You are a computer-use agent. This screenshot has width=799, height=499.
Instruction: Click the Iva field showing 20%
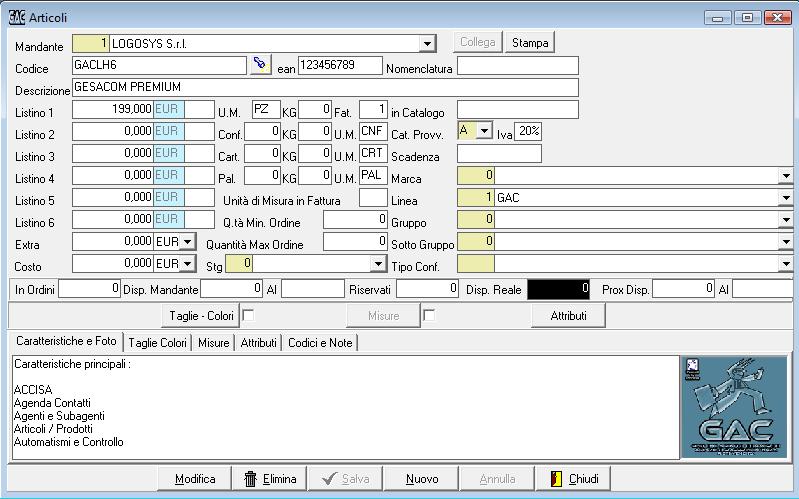(528, 131)
